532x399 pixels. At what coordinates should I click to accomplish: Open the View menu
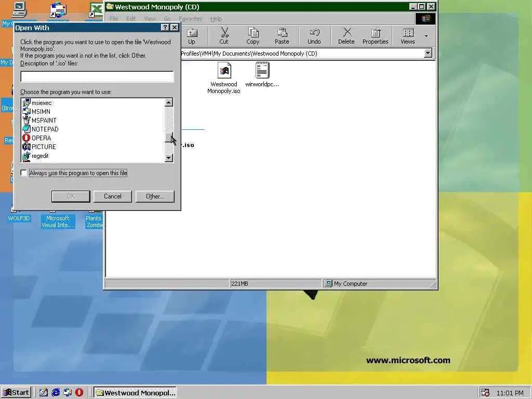coord(150,19)
